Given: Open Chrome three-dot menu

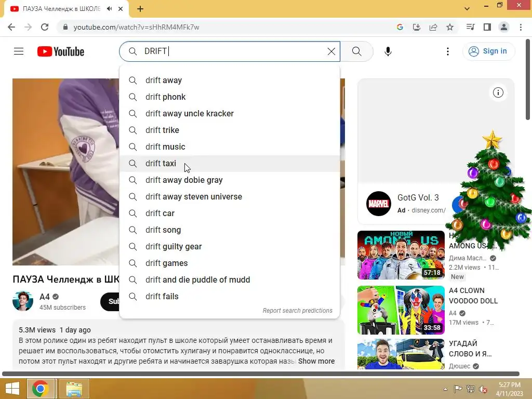Looking at the screenshot, I should click(x=521, y=27).
